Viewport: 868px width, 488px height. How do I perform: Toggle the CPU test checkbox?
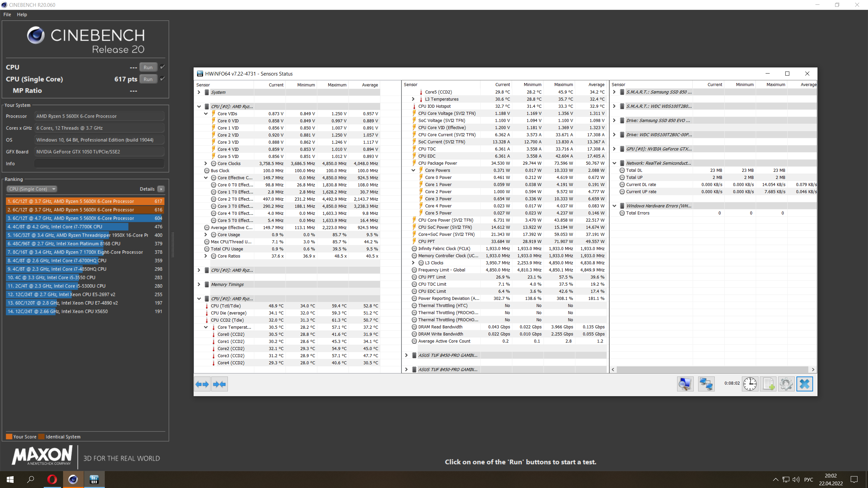[163, 67]
